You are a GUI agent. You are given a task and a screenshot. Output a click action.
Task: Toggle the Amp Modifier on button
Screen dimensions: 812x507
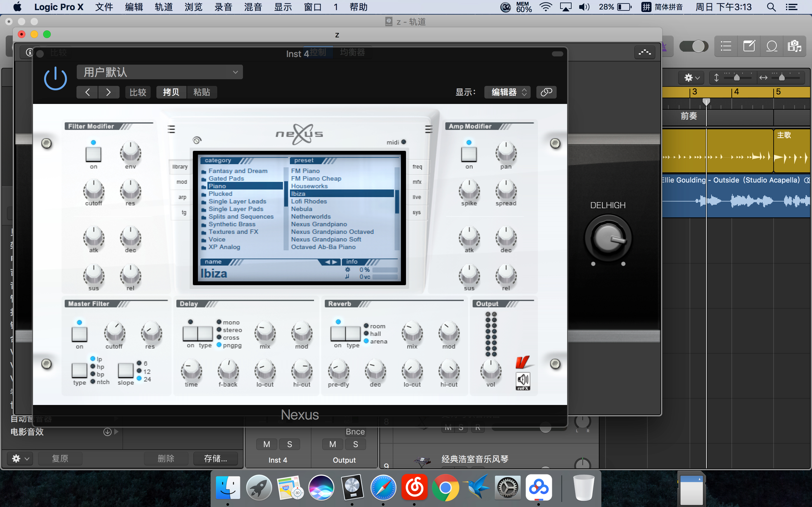click(469, 154)
